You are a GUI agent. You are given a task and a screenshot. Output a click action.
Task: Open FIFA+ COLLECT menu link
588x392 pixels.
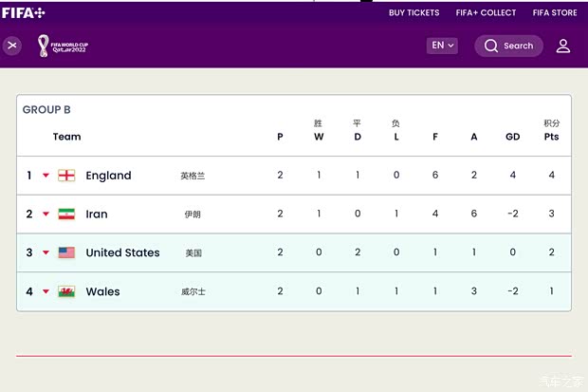(486, 13)
